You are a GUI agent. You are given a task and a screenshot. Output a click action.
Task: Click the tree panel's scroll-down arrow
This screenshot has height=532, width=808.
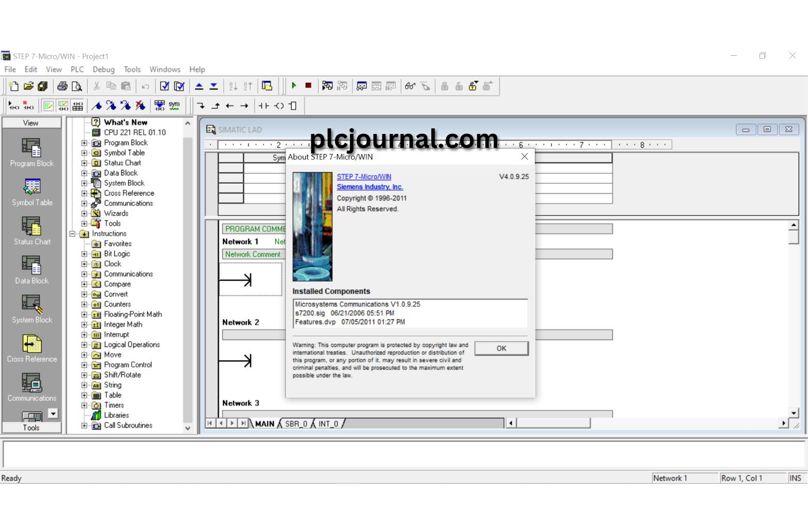(188, 427)
